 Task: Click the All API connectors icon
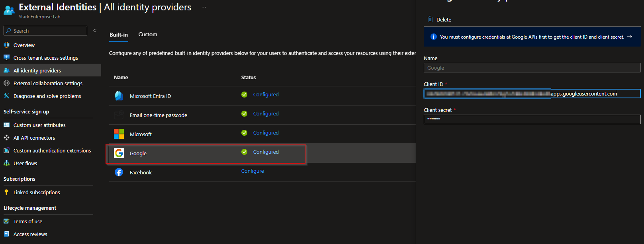[6, 138]
